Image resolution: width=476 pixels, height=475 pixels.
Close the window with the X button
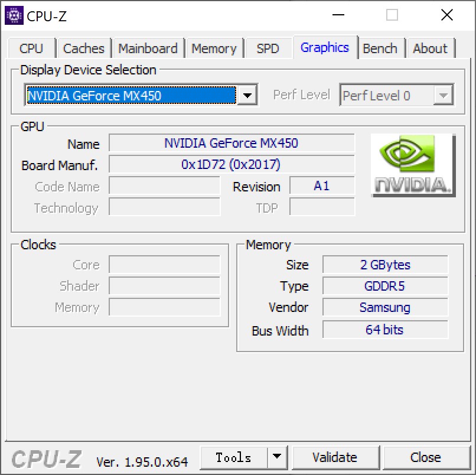click(447, 15)
